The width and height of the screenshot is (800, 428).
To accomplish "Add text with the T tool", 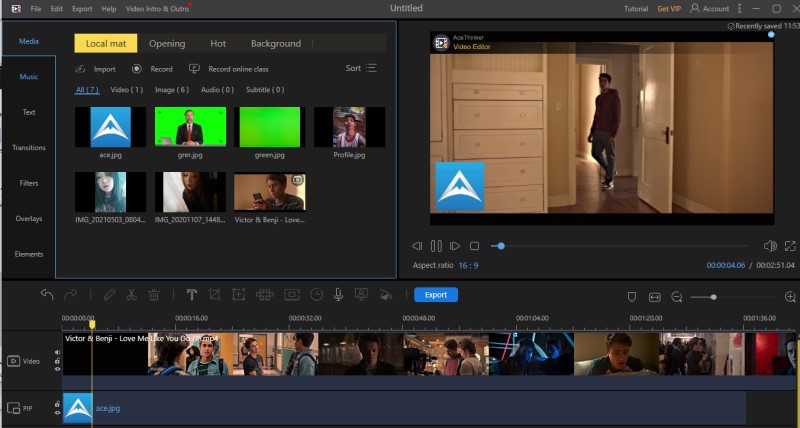I will coord(192,295).
